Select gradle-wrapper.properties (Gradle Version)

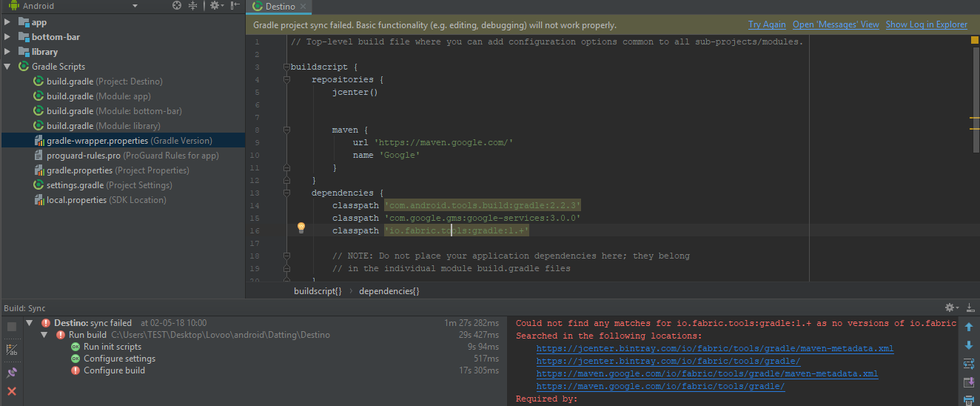pos(122,141)
